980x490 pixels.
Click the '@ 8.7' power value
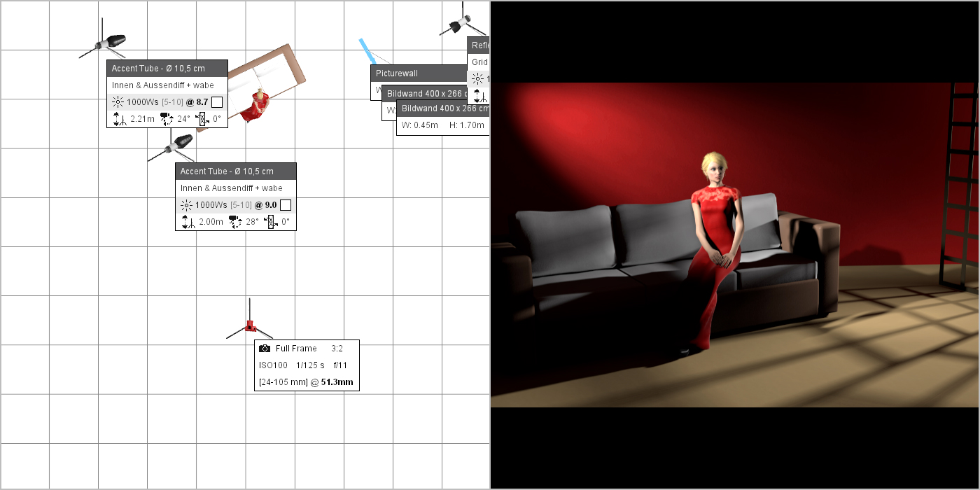coord(197,102)
